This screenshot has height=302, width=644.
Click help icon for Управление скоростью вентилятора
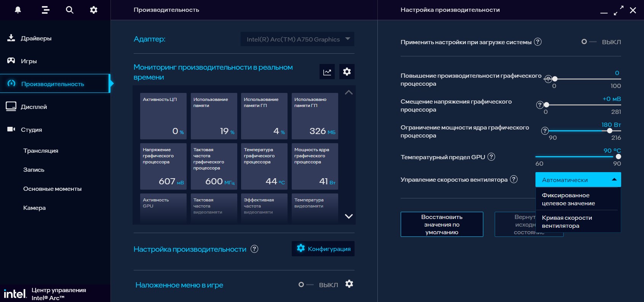point(514,179)
